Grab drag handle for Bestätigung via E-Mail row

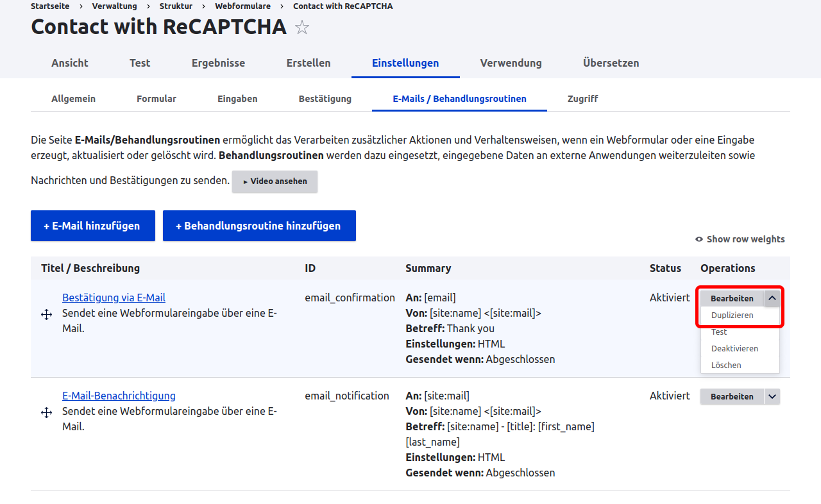point(46,315)
